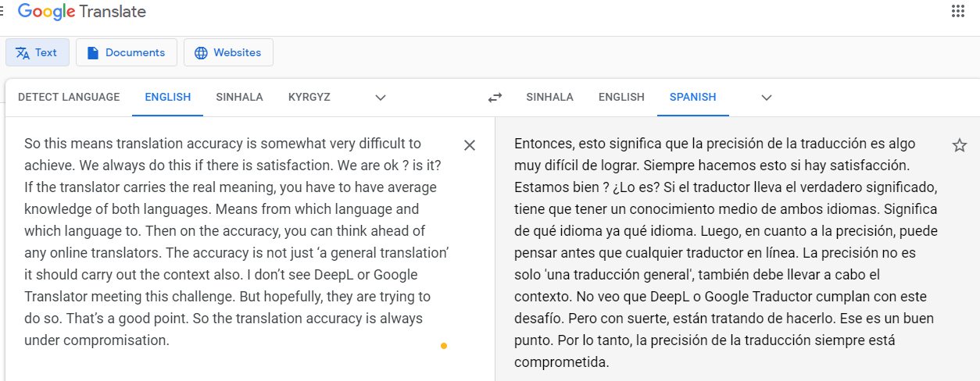Click the Google Translate logo

[82, 12]
